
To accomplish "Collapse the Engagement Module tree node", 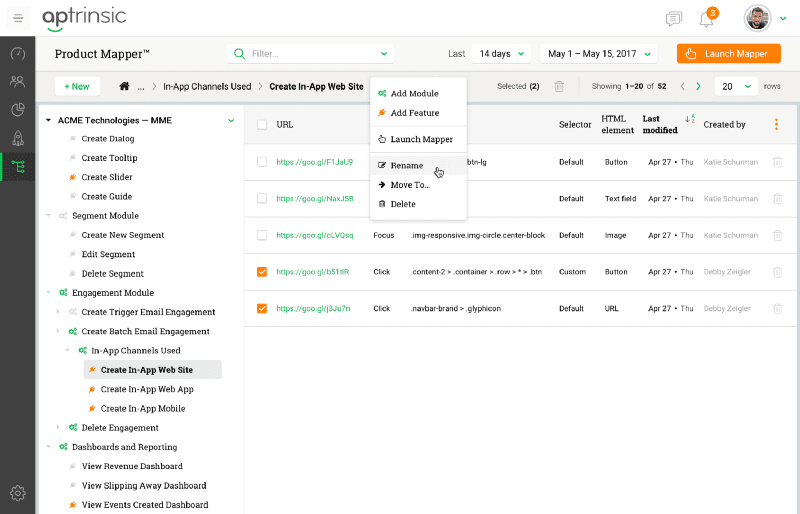I will (x=48, y=293).
